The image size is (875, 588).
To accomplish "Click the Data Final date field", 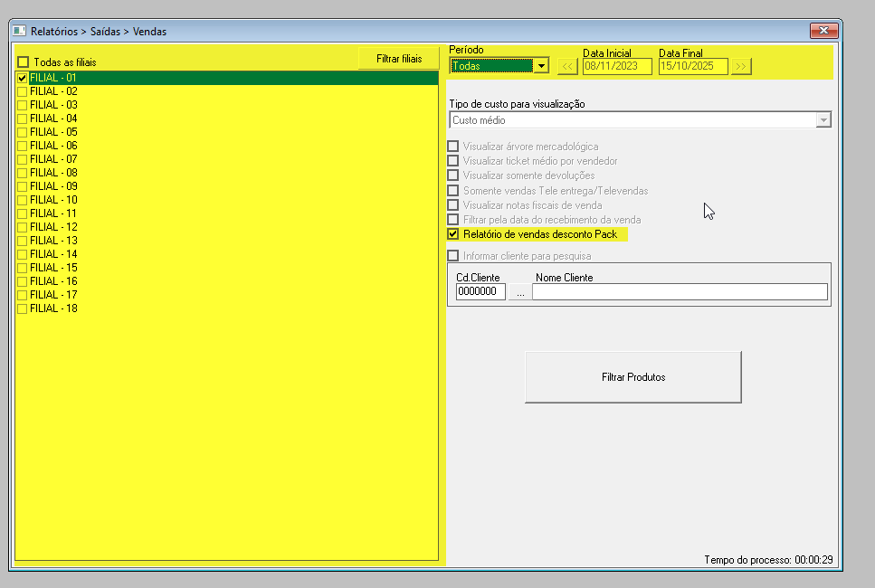I will click(693, 66).
